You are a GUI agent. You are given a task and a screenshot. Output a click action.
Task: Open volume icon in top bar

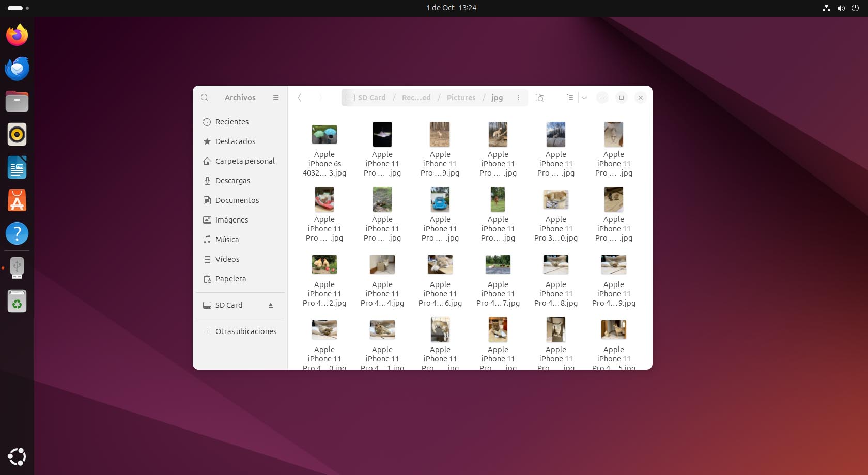(x=841, y=8)
